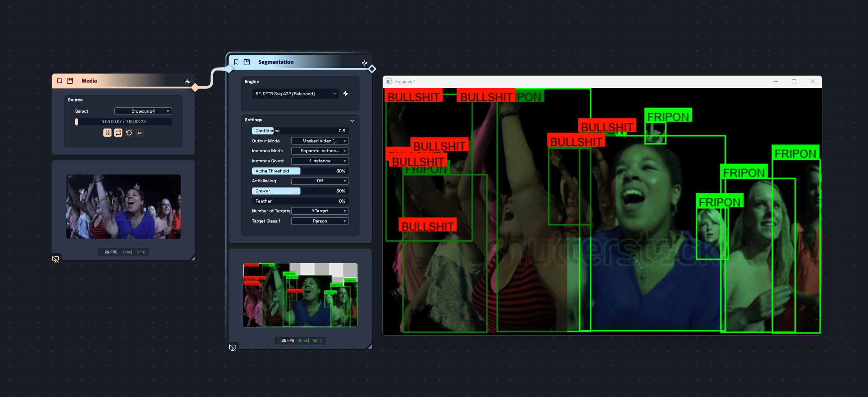Open the node connection options on the Media header
Image resolution: width=868 pixels, height=397 pixels.
click(188, 81)
